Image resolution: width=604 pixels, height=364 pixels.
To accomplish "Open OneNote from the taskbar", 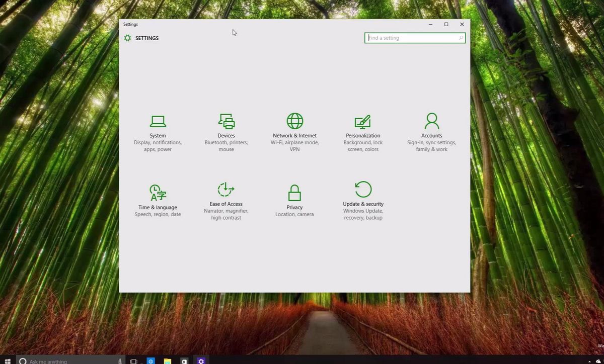I will (x=184, y=360).
